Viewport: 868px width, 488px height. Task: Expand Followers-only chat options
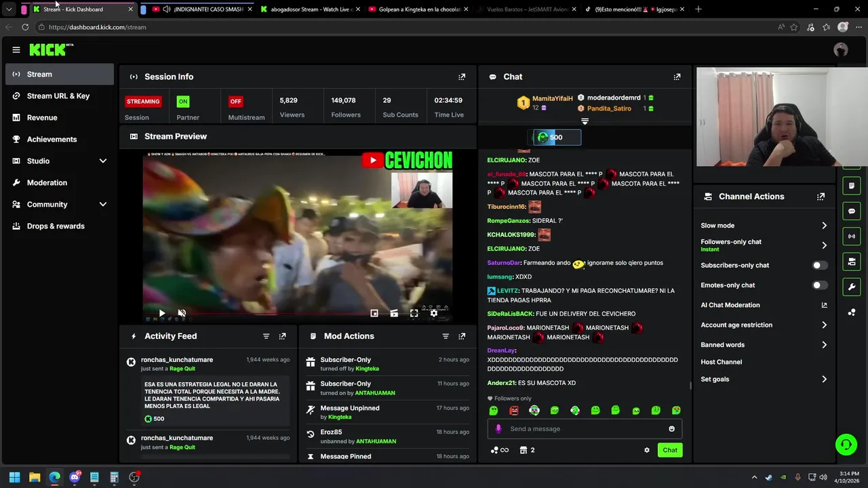(824, 245)
